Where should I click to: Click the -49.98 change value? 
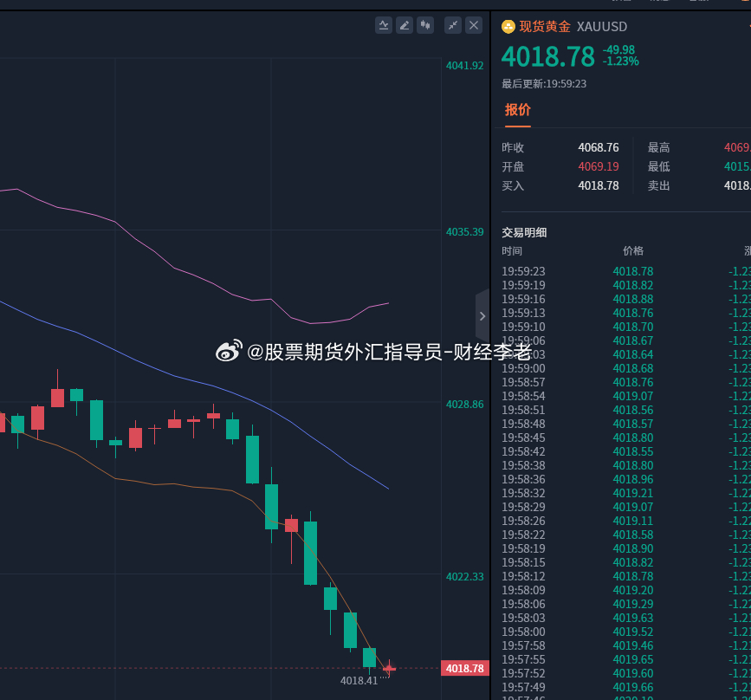click(x=618, y=50)
